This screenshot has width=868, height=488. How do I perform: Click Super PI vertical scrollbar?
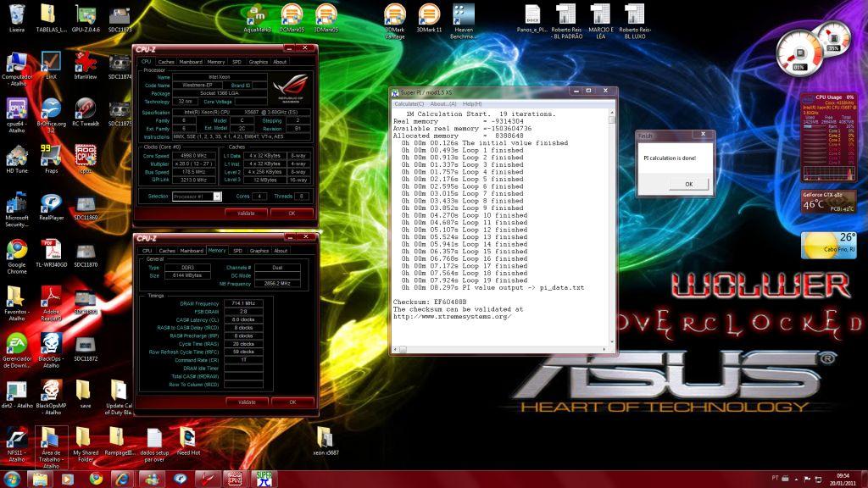pos(611,227)
